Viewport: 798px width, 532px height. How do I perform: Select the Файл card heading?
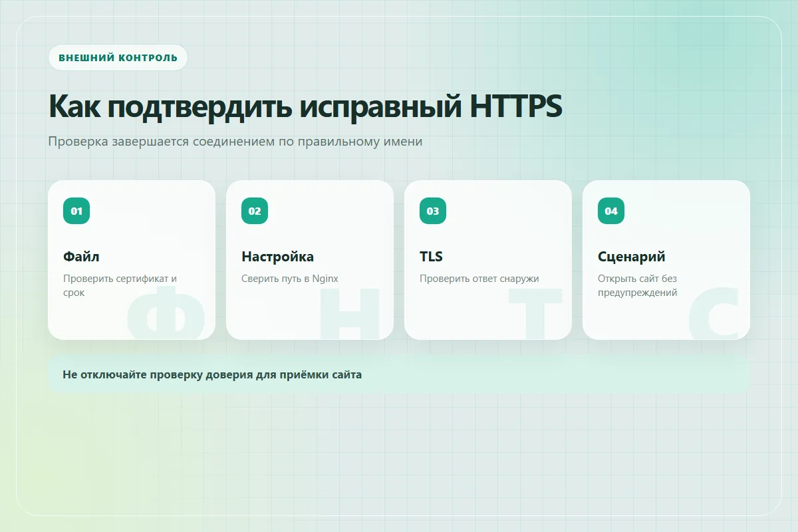[81, 257]
